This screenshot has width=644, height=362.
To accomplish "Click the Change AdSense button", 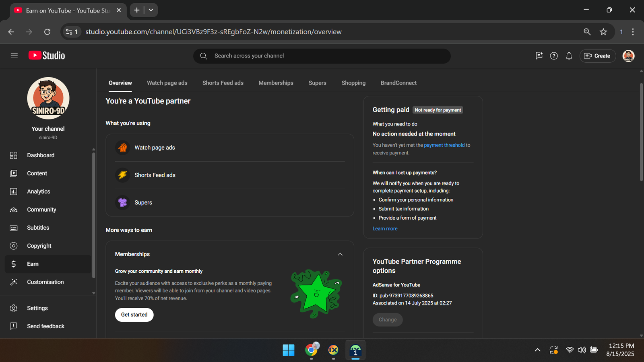I will coord(388,320).
